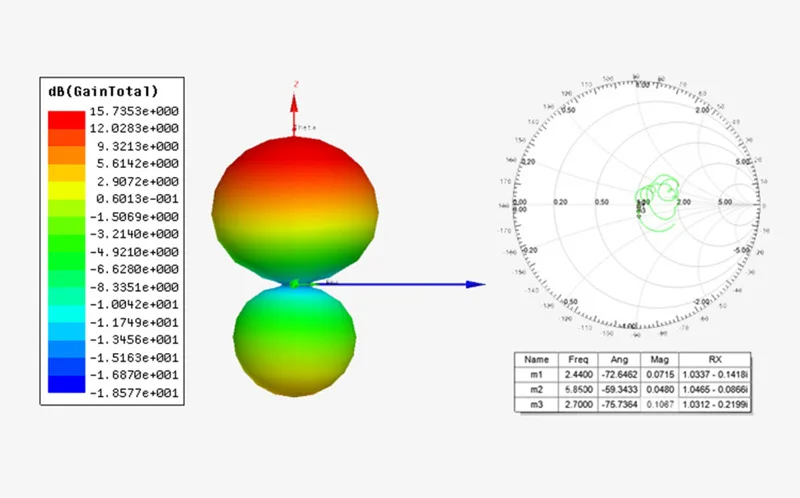Click legend value 15.7353e+000
800x498 pixels.
pos(134,111)
